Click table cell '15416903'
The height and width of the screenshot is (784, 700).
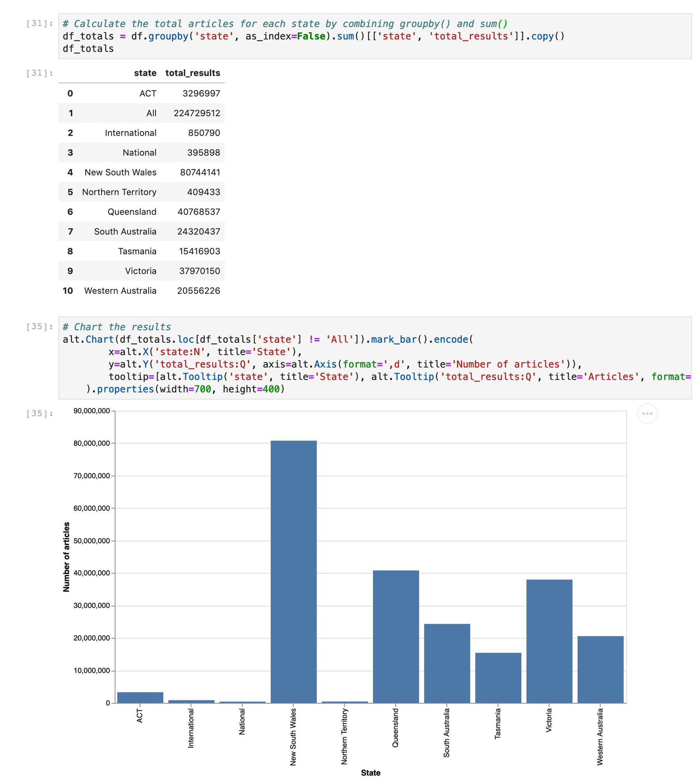click(199, 251)
